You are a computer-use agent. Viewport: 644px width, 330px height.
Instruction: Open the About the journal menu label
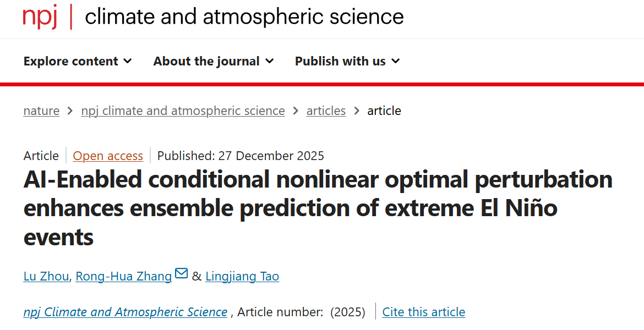click(x=206, y=61)
